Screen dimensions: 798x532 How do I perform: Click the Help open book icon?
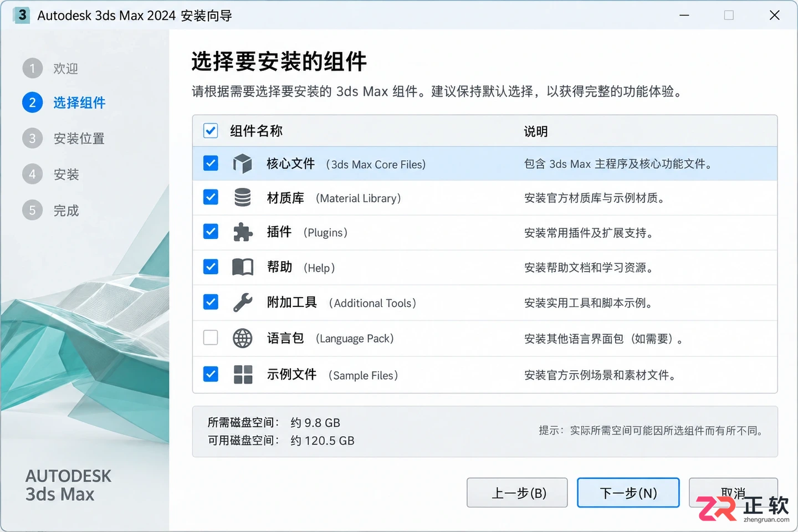pos(242,267)
